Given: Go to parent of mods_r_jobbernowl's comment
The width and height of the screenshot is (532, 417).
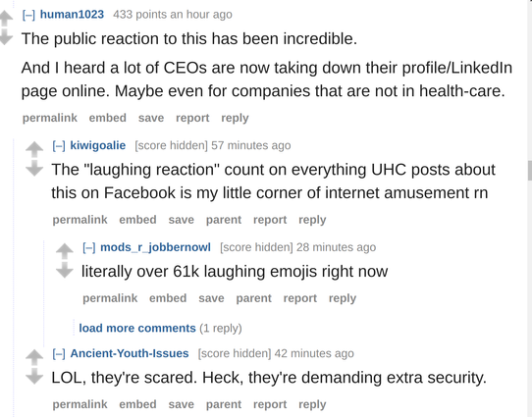Looking at the screenshot, I should [254, 298].
